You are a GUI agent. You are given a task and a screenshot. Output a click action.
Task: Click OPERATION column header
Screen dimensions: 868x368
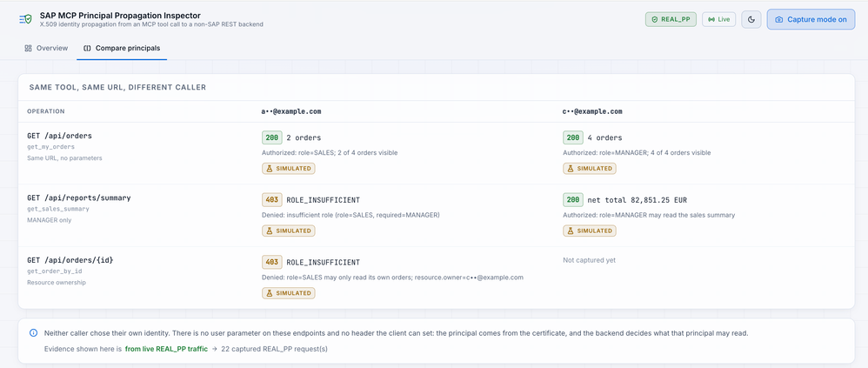click(46, 111)
